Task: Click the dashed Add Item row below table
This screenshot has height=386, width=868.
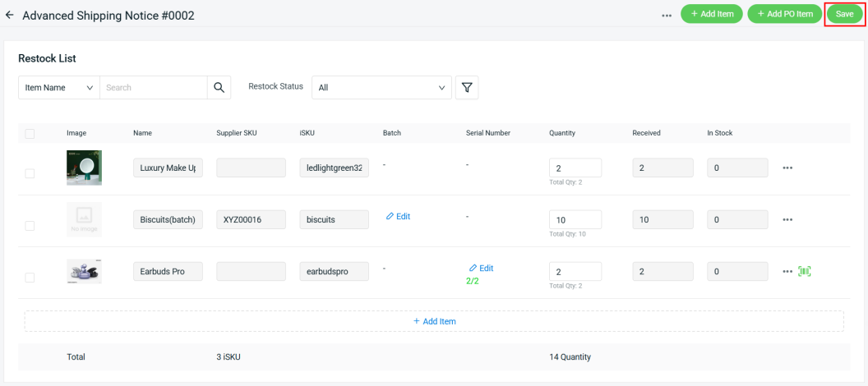Action: pyautogui.click(x=434, y=321)
